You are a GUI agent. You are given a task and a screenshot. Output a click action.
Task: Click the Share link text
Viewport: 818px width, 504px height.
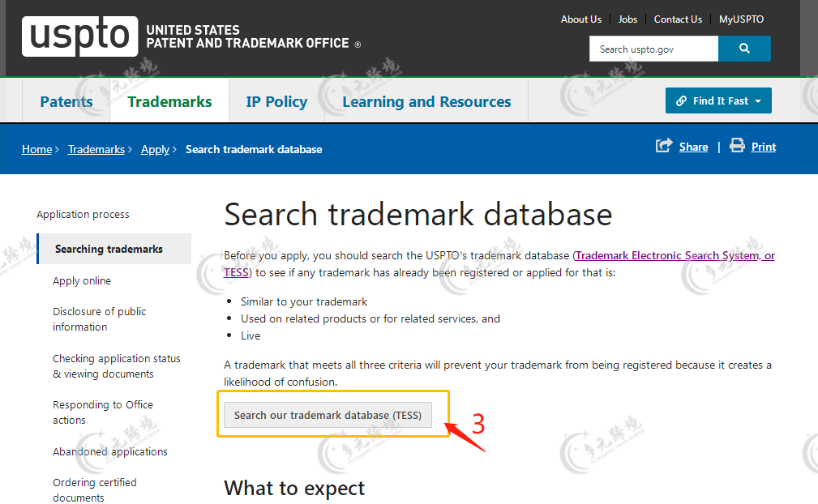pyautogui.click(x=693, y=147)
